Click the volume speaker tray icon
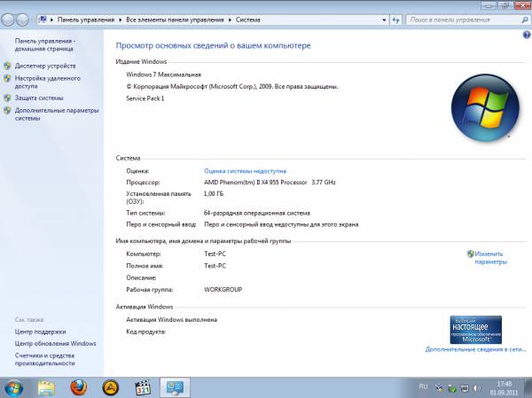Image resolution: width=532 pixels, height=398 pixels. [477, 388]
